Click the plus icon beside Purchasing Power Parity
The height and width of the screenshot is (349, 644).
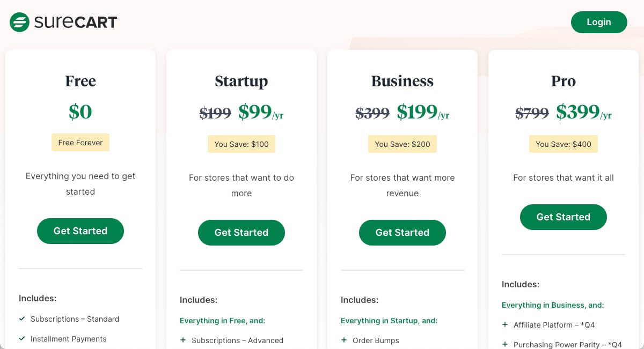click(x=505, y=345)
